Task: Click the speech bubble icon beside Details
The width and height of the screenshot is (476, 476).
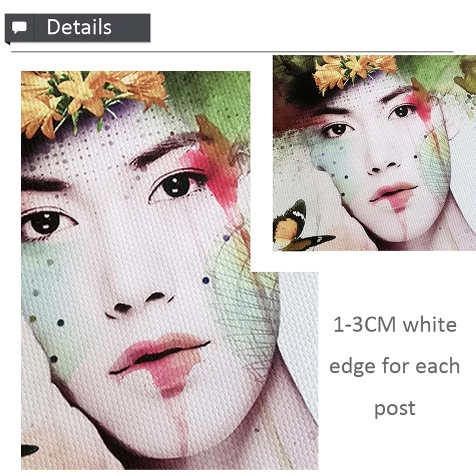Action: pyautogui.click(x=19, y=27)
